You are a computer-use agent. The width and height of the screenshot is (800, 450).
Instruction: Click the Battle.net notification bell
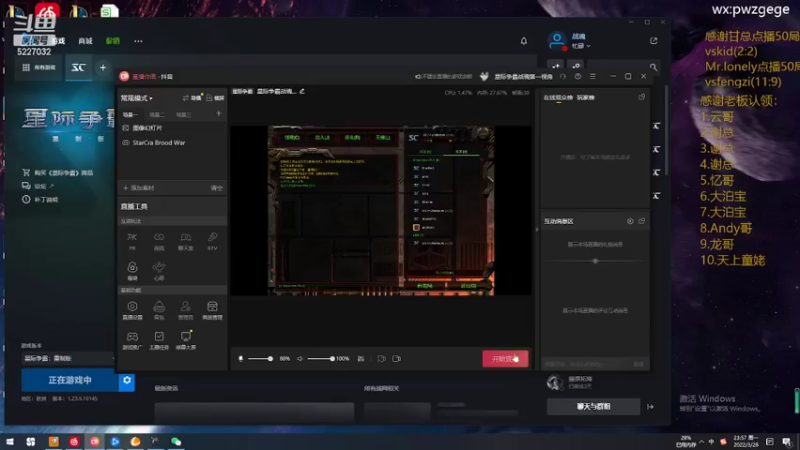(523, 41)
